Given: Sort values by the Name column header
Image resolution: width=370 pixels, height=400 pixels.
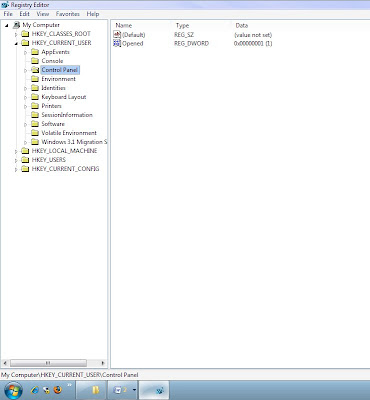Looking at the screenshot, I should point(124,25).
